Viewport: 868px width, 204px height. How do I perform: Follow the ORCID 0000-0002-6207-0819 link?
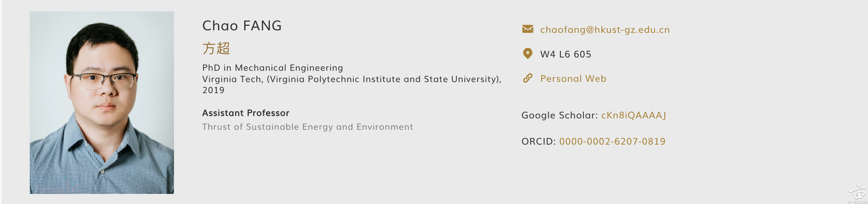(x=612, y=141)
